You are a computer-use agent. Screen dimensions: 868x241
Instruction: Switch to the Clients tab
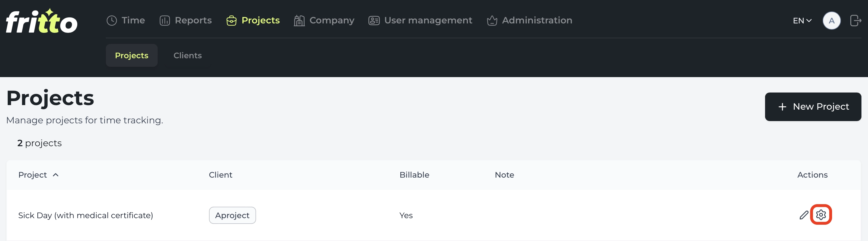[x=187, y=55]
